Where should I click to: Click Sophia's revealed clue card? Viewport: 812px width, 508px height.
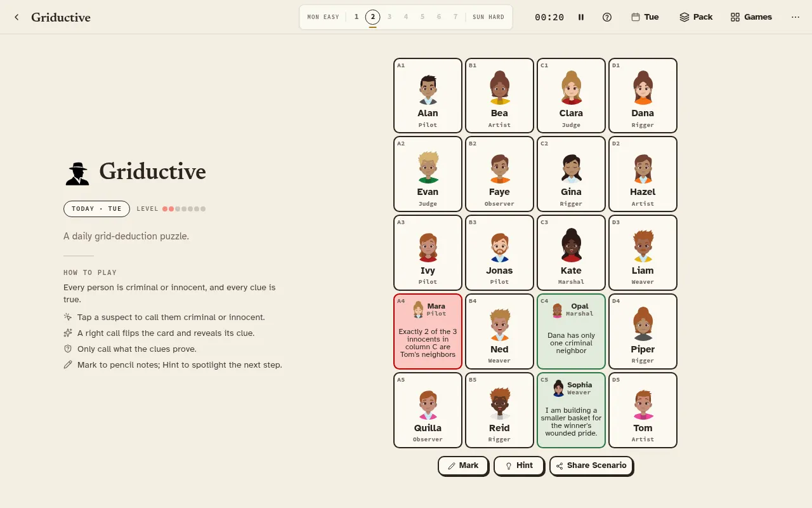pos(571,410)
